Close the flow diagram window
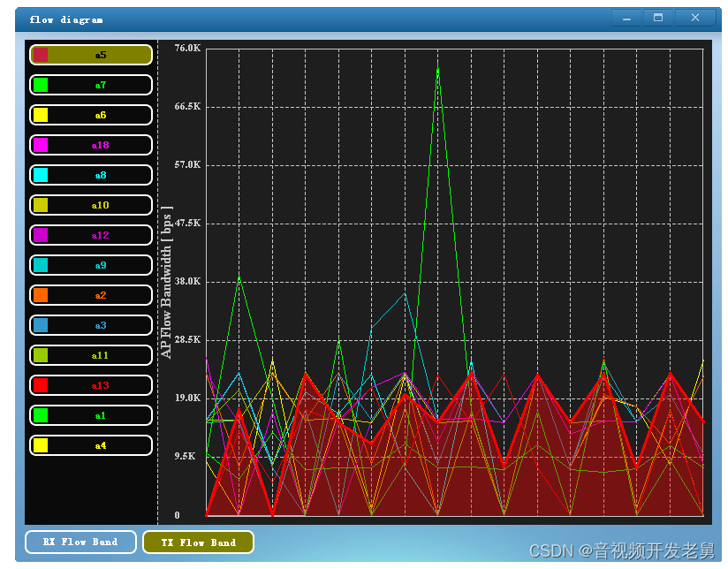This screenshot has width=728, height=569. pos(695,18)
